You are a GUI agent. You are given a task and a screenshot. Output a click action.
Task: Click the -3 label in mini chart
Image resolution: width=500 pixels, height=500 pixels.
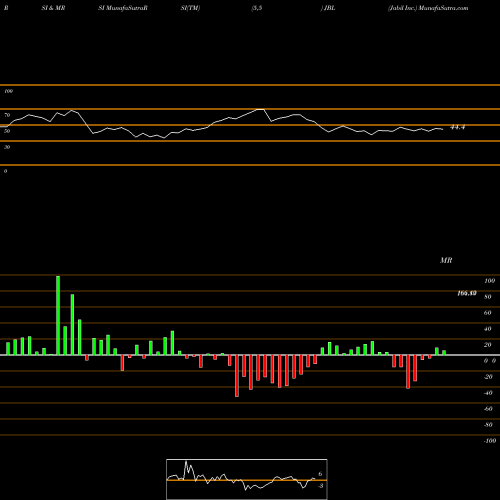coord(320,486)
